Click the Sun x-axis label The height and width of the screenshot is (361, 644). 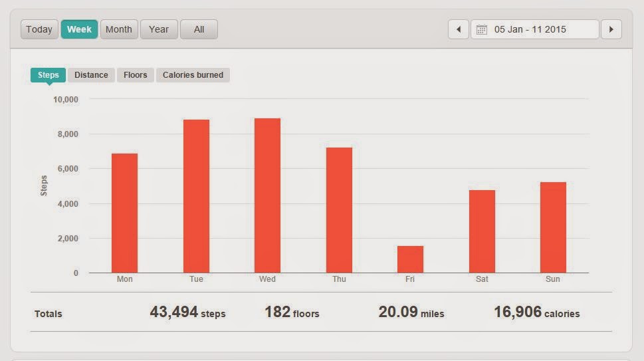point(553,279)
